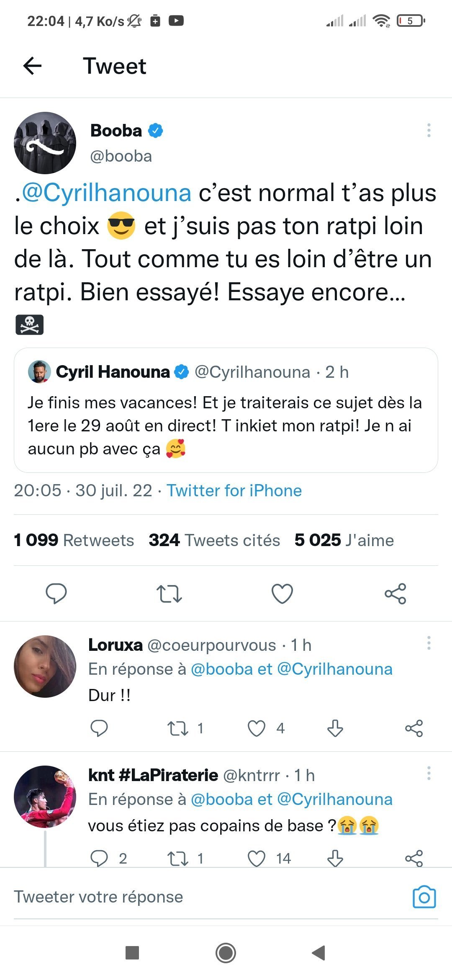Retweet Booba's main tweet
This screenshot has height=980, width=452.
coord(169,593)
